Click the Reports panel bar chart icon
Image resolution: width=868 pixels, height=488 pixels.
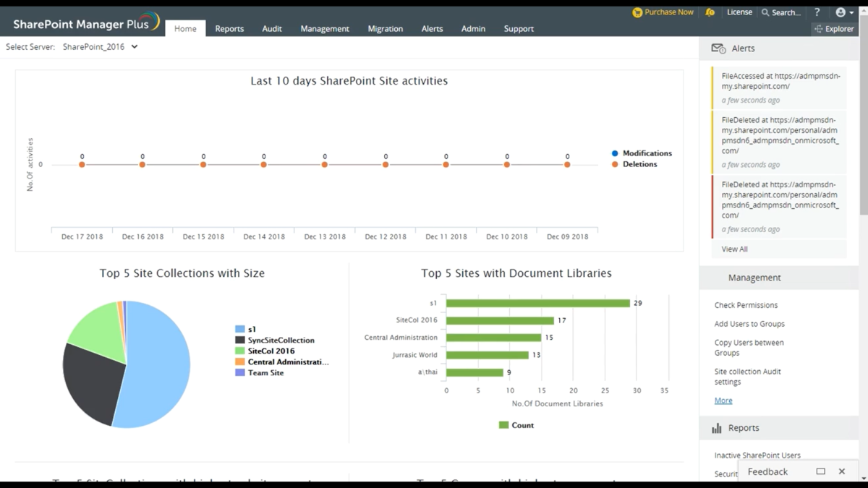click(x=717, y=428)
